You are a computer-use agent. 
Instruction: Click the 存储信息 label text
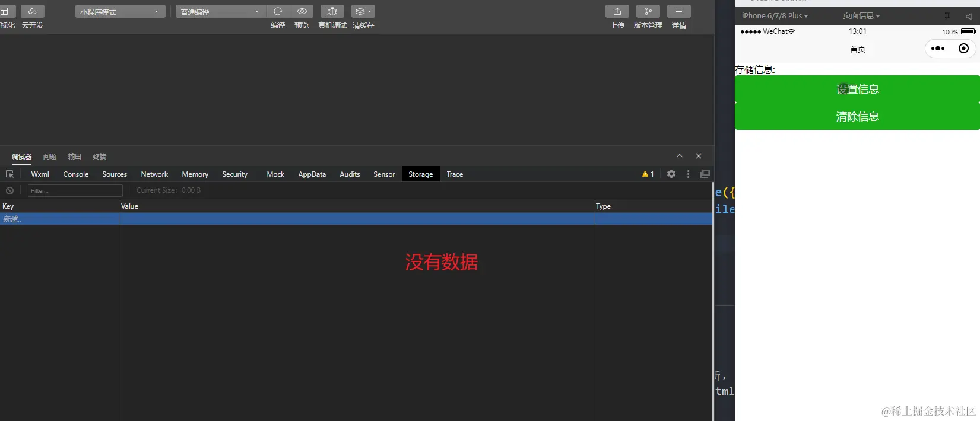click(755, 69)
